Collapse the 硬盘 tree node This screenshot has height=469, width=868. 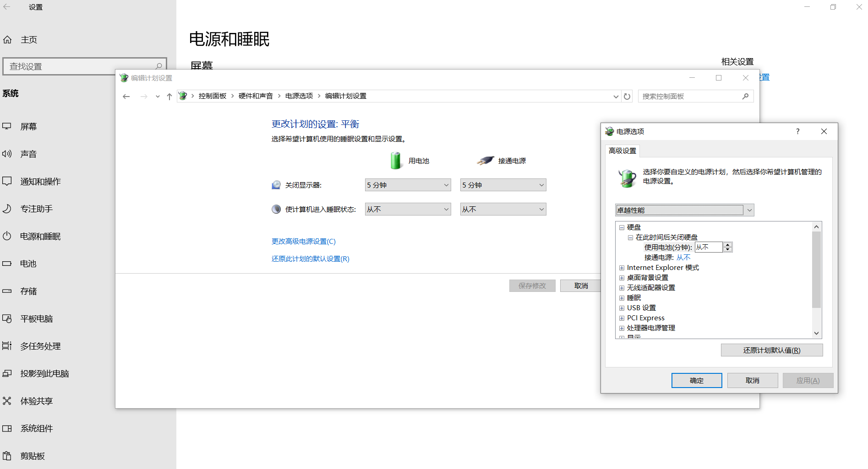[x=622, y=227]
